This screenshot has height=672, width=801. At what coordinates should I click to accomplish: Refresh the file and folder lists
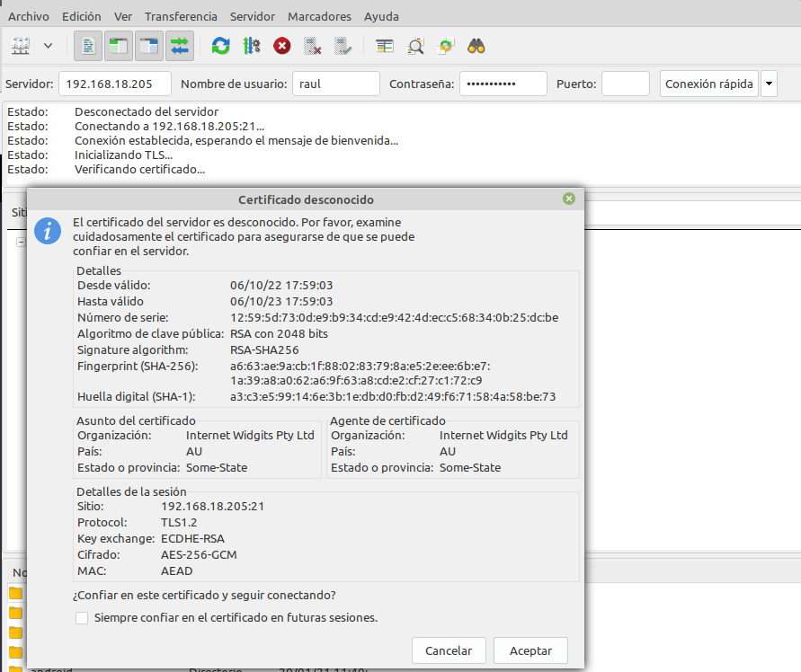tap(220, 45)
